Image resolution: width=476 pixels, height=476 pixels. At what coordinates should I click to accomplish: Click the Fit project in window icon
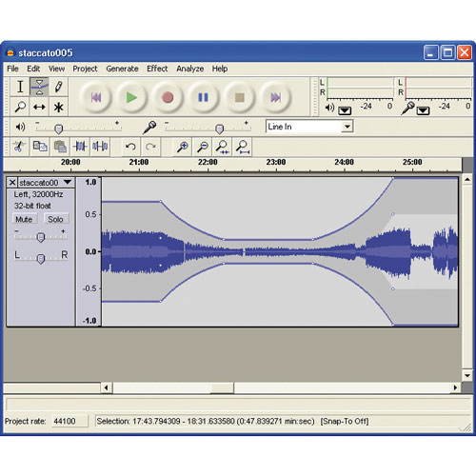click(243, 147)
